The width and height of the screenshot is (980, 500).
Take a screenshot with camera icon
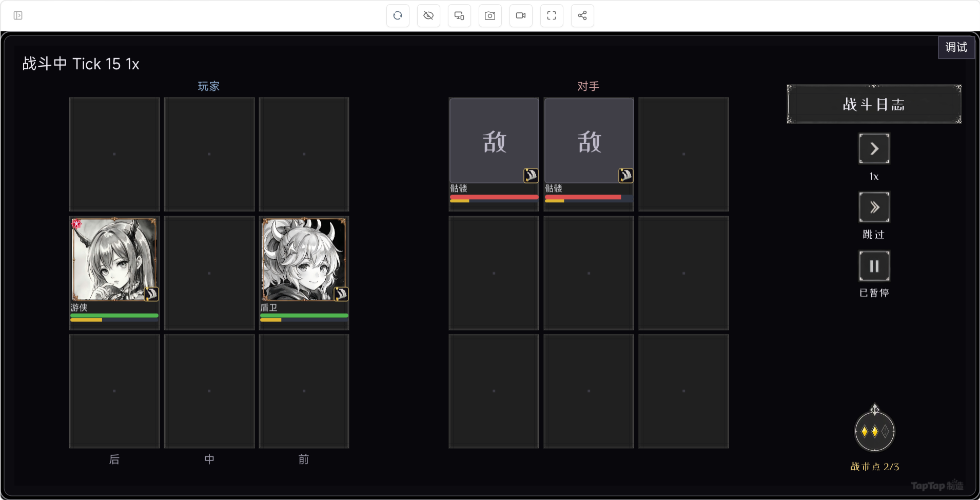pyautogui.click(x=490, y=15)
